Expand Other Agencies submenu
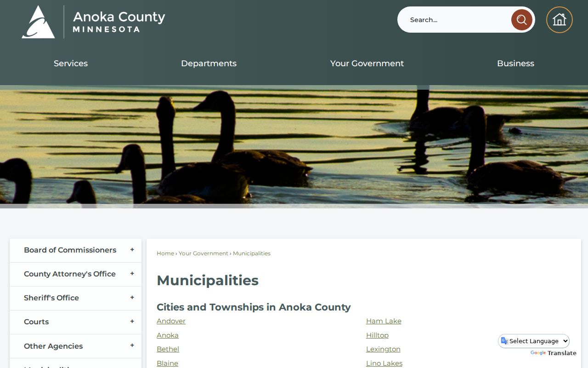This screenshot has width=588, height=368. coord(132,345)
